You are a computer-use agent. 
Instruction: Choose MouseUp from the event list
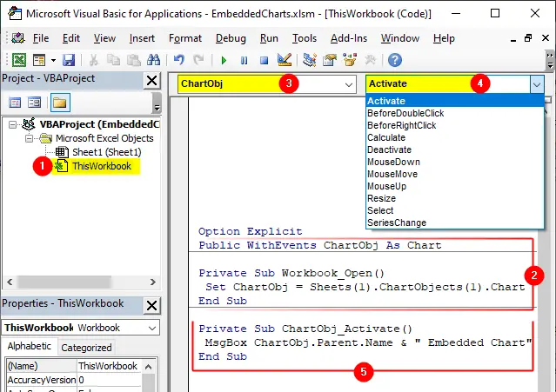tap(454, 186)
